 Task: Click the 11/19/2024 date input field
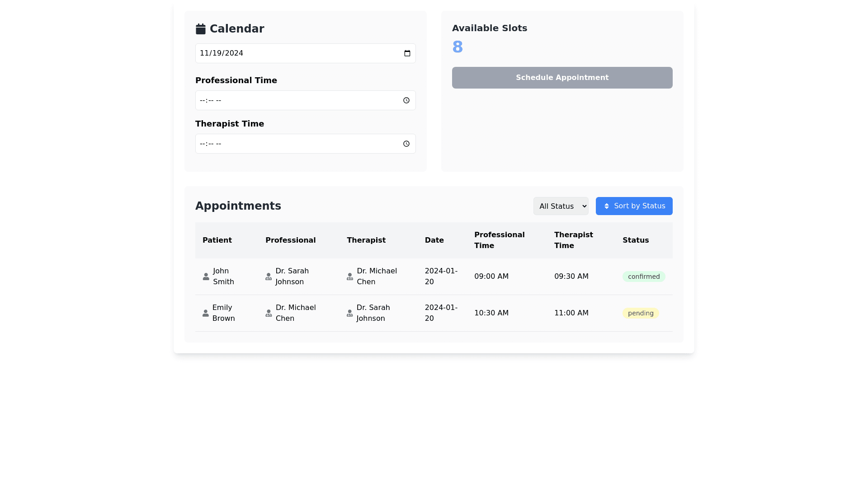tap(298, 53)
